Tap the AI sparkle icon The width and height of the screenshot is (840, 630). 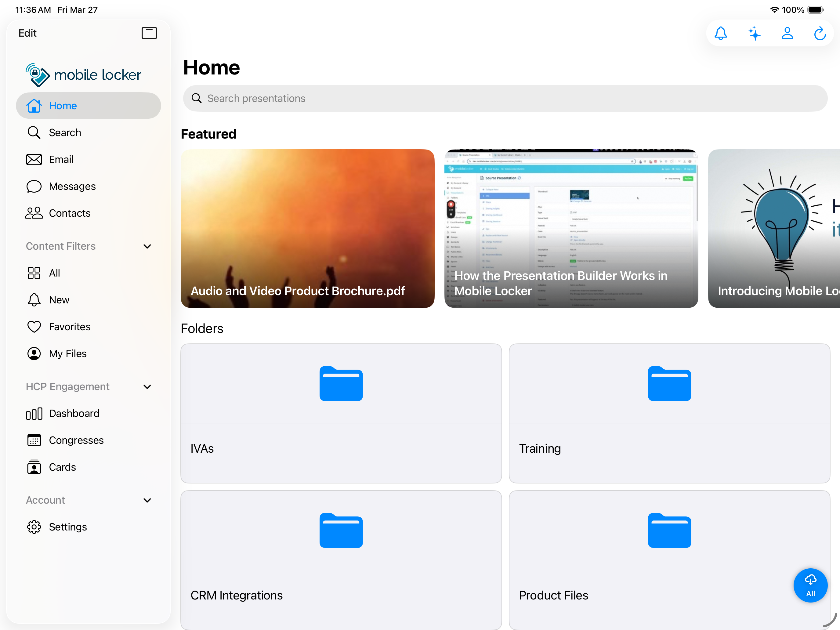(754, 33)
